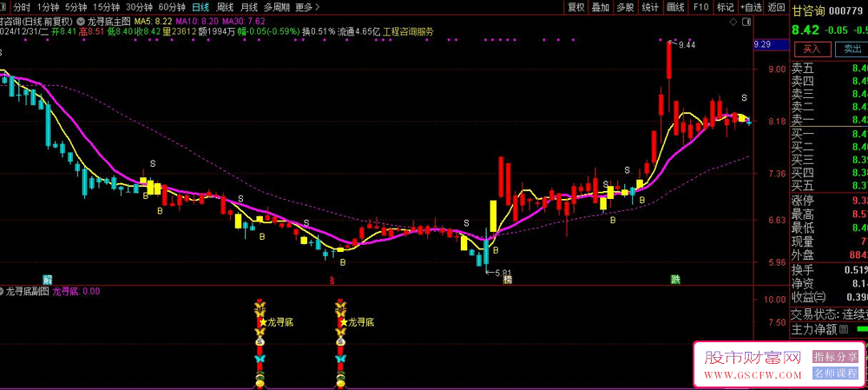Activate the 画线 drawing tool
This screenshot has height=390, width=868.
coord(675,7)
